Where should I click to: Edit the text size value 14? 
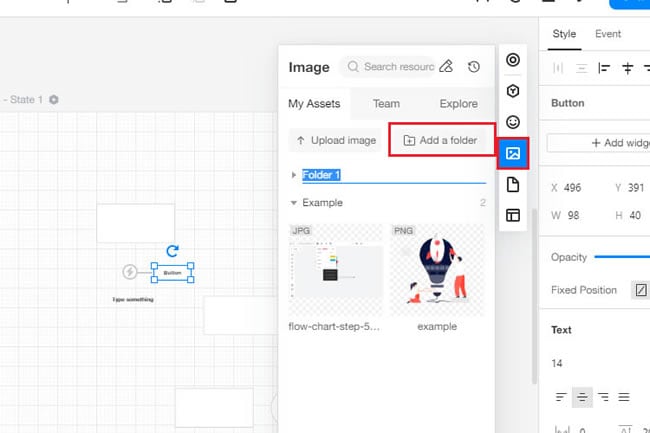(x=557, y=363)
